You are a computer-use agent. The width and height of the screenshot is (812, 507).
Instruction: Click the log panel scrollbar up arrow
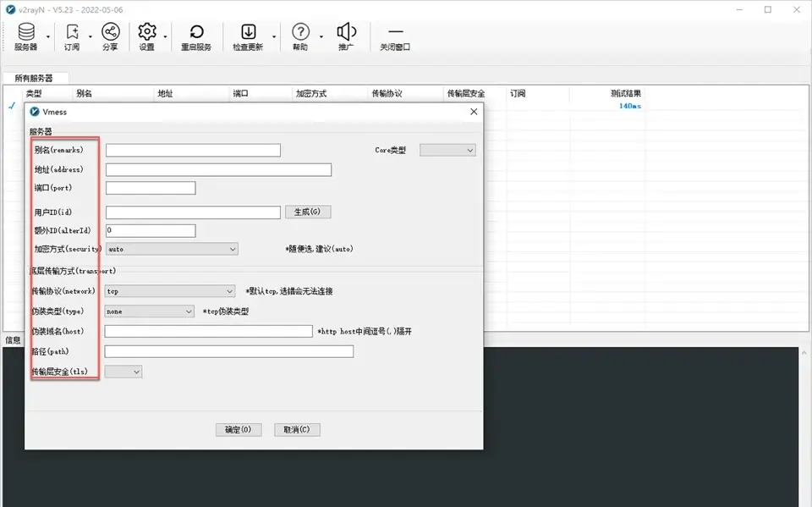(804, 353)
